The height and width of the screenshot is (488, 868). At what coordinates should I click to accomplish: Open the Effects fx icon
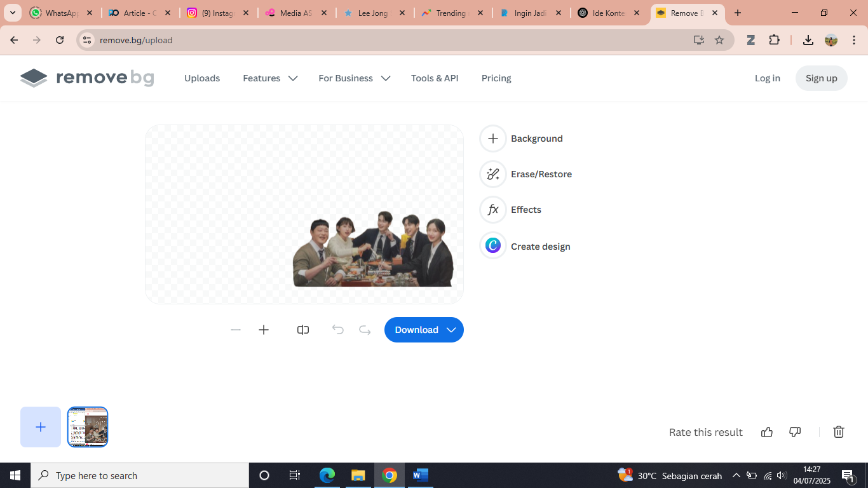coord(493,210)
